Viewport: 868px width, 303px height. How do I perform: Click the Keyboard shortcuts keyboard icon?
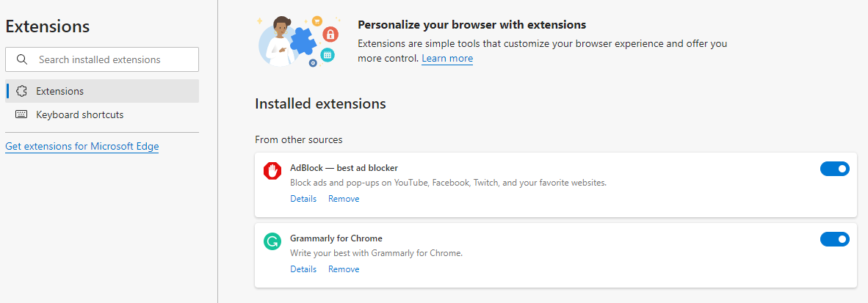click(21, 114)
